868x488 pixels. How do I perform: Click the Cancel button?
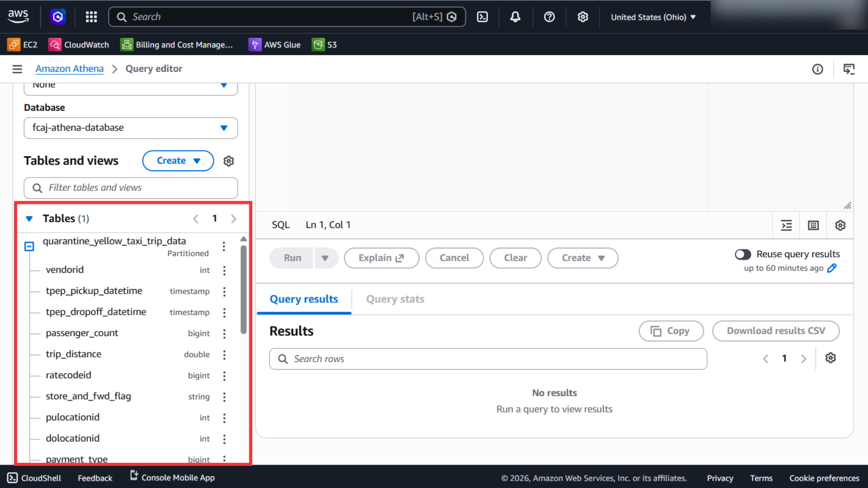454,258
